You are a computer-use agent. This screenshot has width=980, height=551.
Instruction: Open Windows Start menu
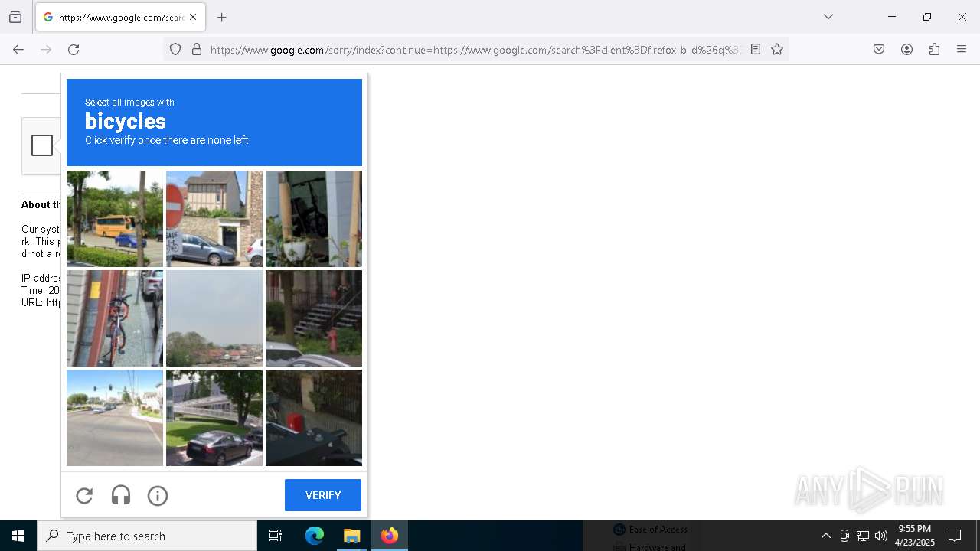tap(18, 536)
